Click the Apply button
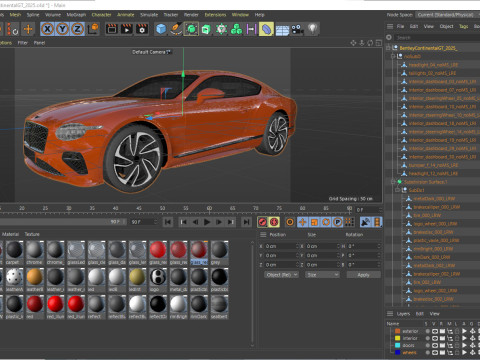 click(363, 275)
